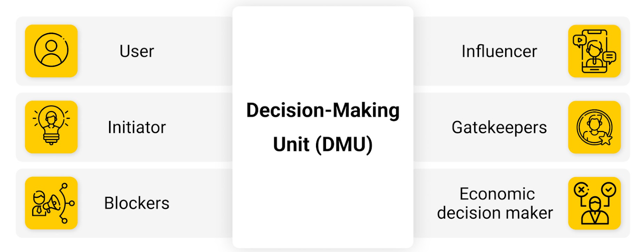Image resolution: width=644 pixels, height=252 pixels.
Task: Select the Economic decision maker icon
Action: [594, 203]
